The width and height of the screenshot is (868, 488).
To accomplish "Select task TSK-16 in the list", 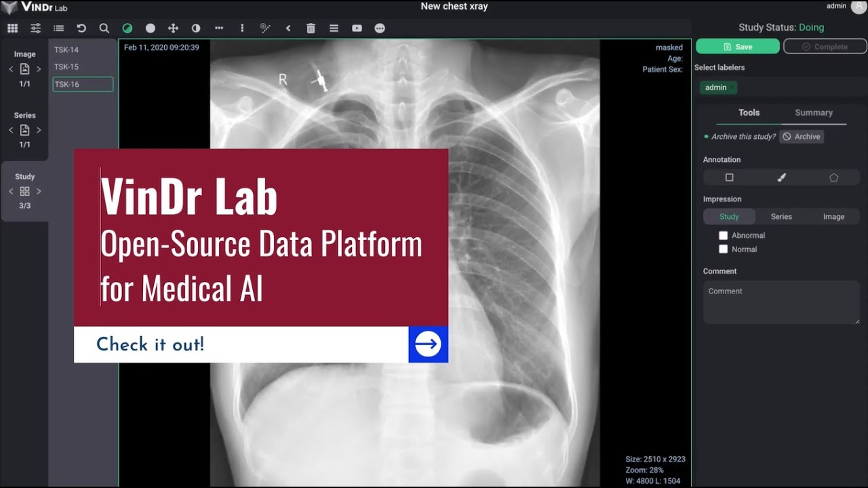I will pyautogui.click(x=83, y=84).
